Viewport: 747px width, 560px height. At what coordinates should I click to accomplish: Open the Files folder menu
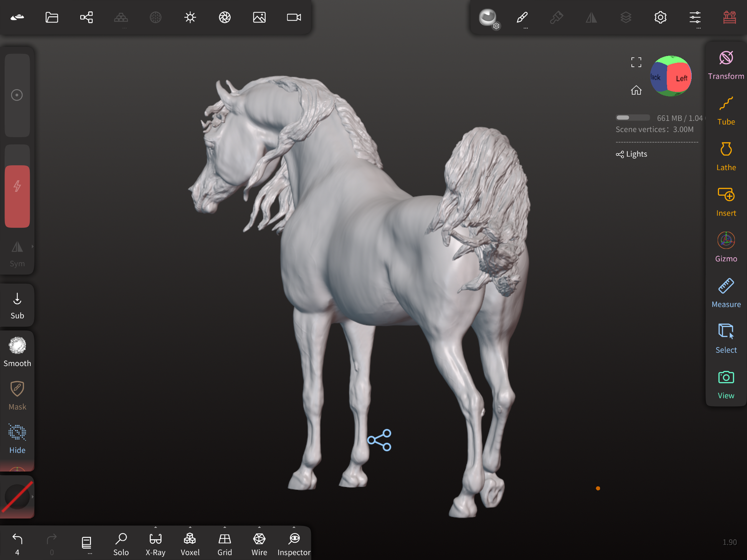tap(52, 17)
